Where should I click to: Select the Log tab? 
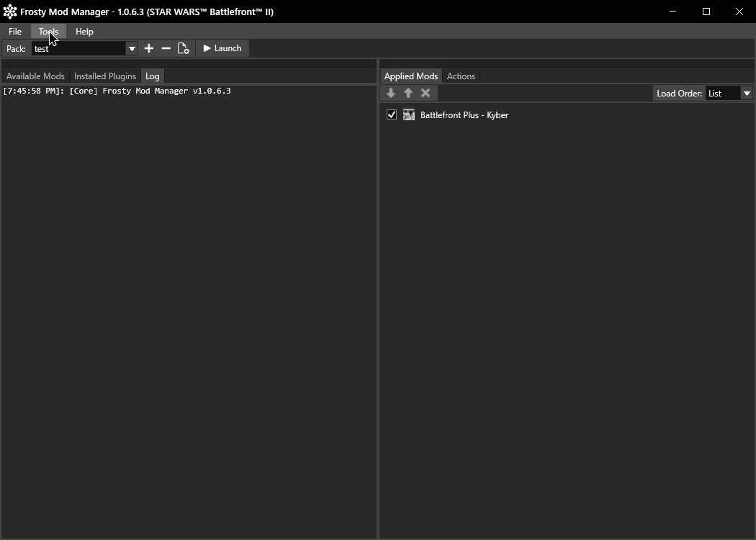click(x=153, y=76)
